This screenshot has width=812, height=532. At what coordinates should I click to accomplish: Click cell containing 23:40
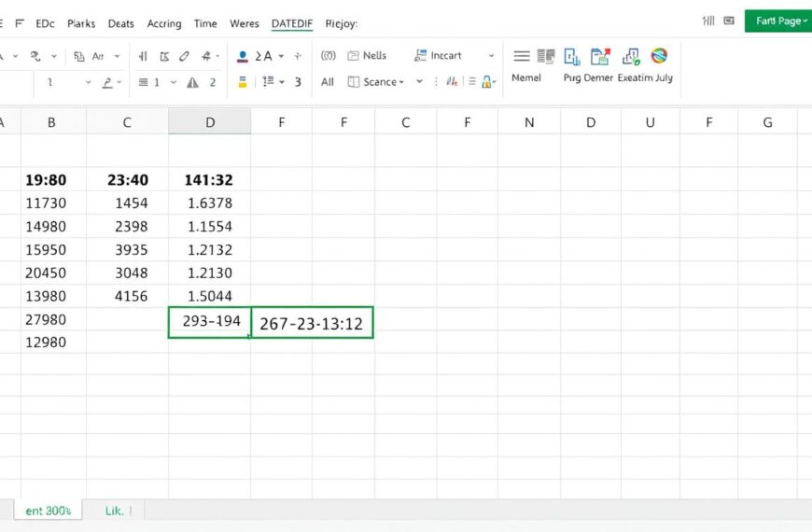coord(127,180)
